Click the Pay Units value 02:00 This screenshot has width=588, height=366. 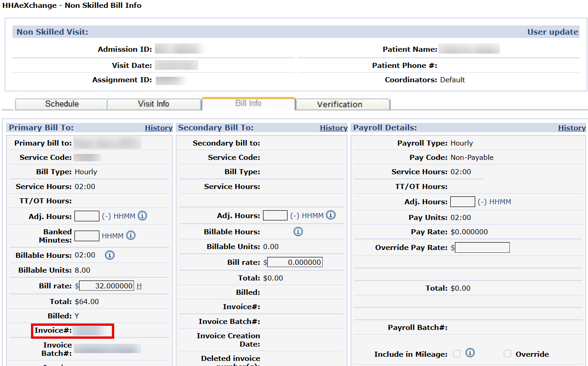[x=461, y=218]
